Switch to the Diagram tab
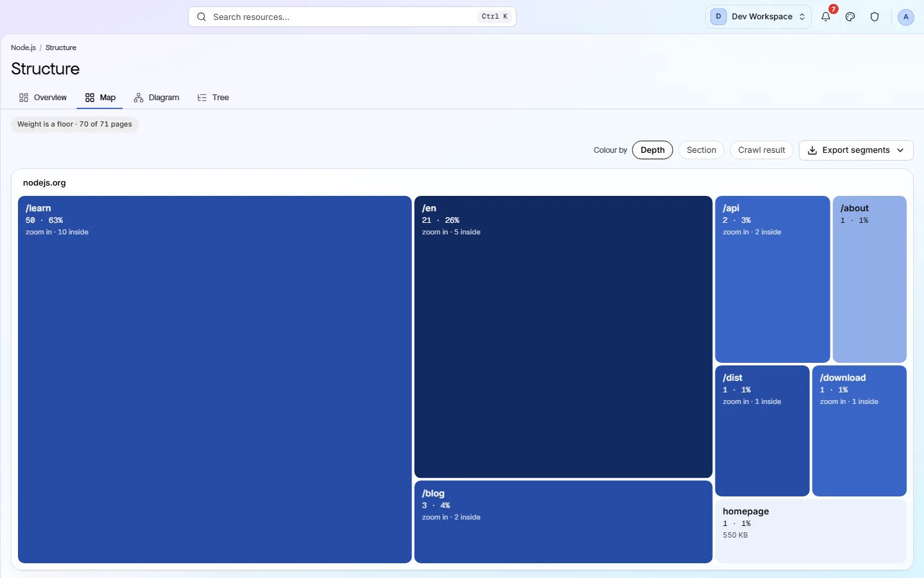This screenshot has height=578, width=924. click(x=157, y=98)
